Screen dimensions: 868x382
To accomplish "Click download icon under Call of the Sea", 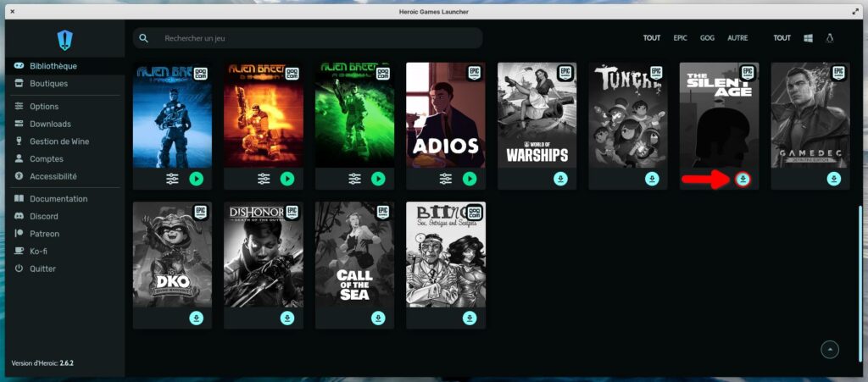I will coord(378,318).
